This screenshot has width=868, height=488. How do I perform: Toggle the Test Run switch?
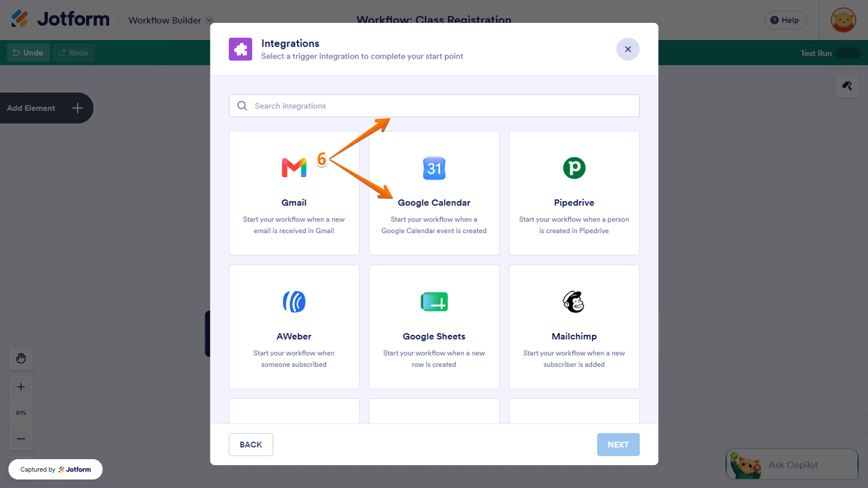848,53
